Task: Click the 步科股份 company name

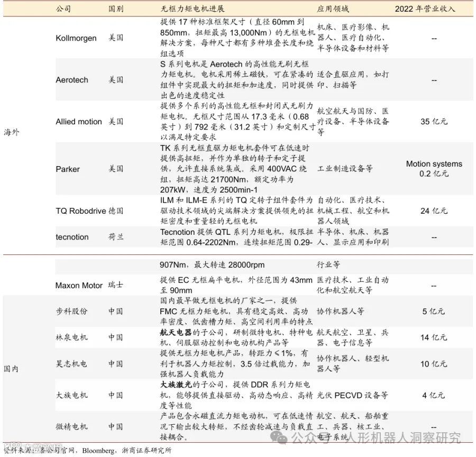Action: click(71, 311)
